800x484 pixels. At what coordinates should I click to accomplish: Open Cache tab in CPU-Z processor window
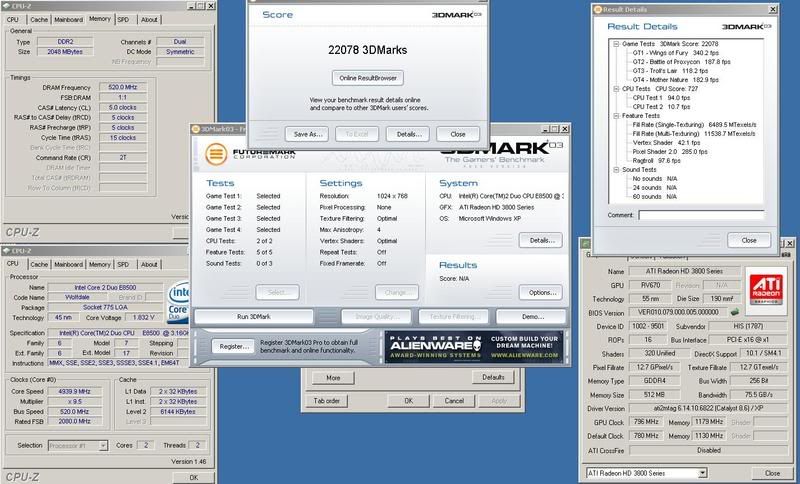[39, 265]
